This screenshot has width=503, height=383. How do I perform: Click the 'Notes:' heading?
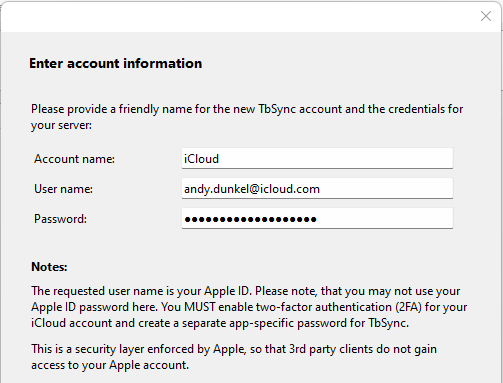coord(49,267)
